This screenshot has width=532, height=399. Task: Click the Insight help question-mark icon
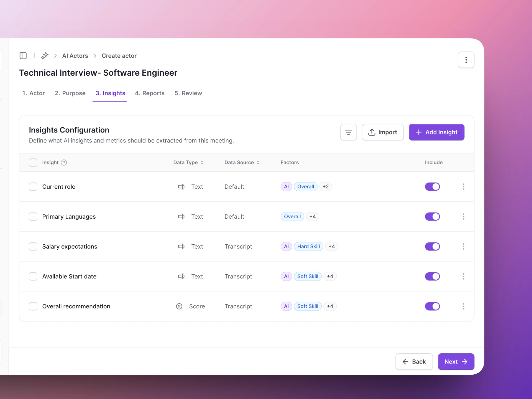tap(64, 163)
